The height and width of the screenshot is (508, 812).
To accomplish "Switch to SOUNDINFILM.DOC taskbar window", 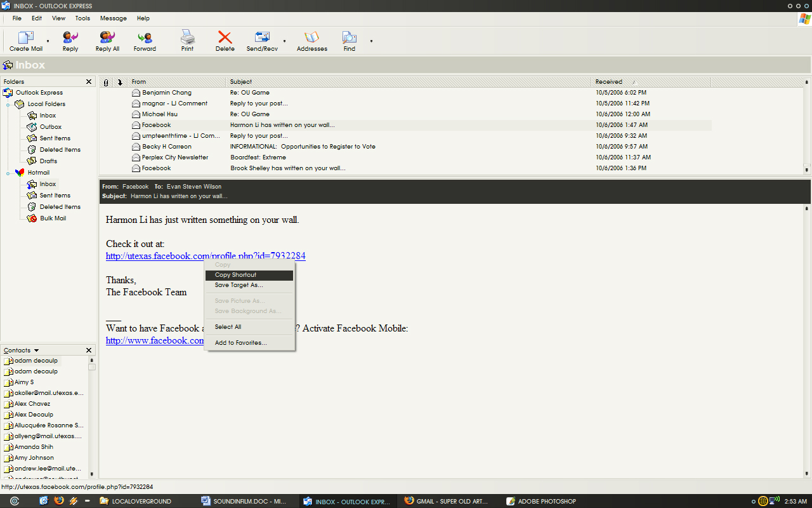I will click(244, 501).
